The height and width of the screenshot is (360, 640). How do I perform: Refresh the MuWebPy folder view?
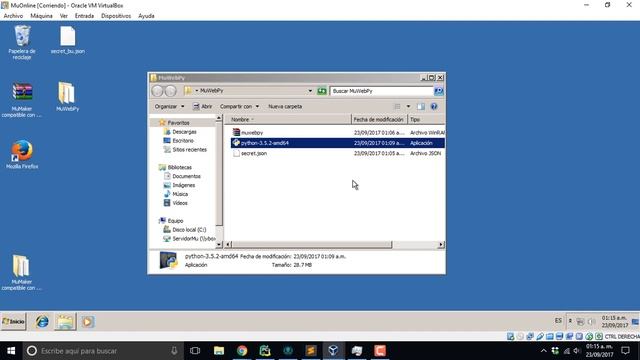(322, 91)
